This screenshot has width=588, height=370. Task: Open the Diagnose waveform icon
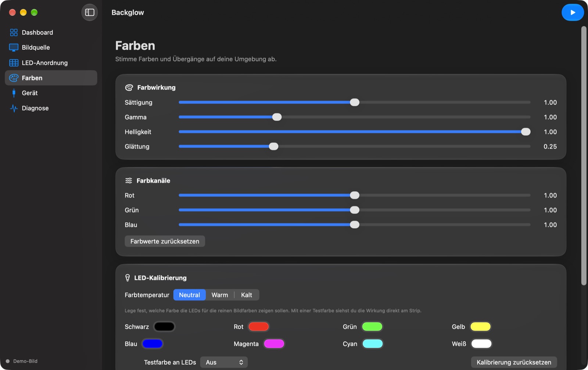[x=14, y=108]
